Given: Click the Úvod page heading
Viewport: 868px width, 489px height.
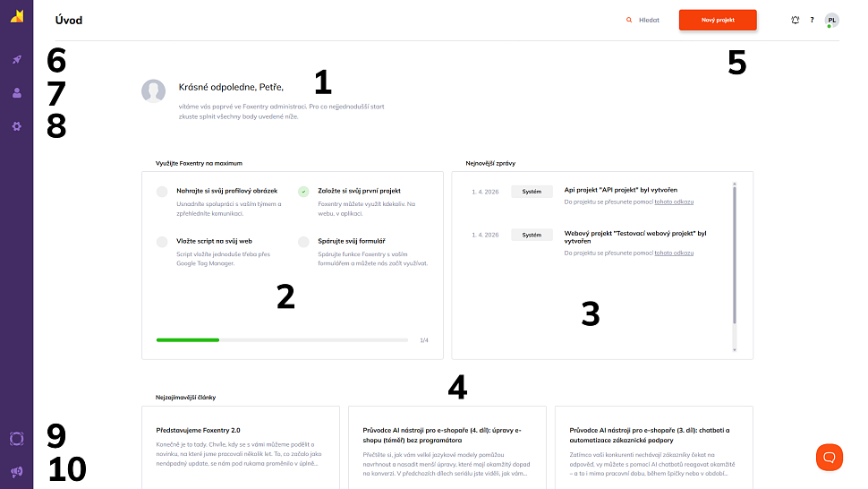Looking at the screenshot, I should click(x=69, y=20).
